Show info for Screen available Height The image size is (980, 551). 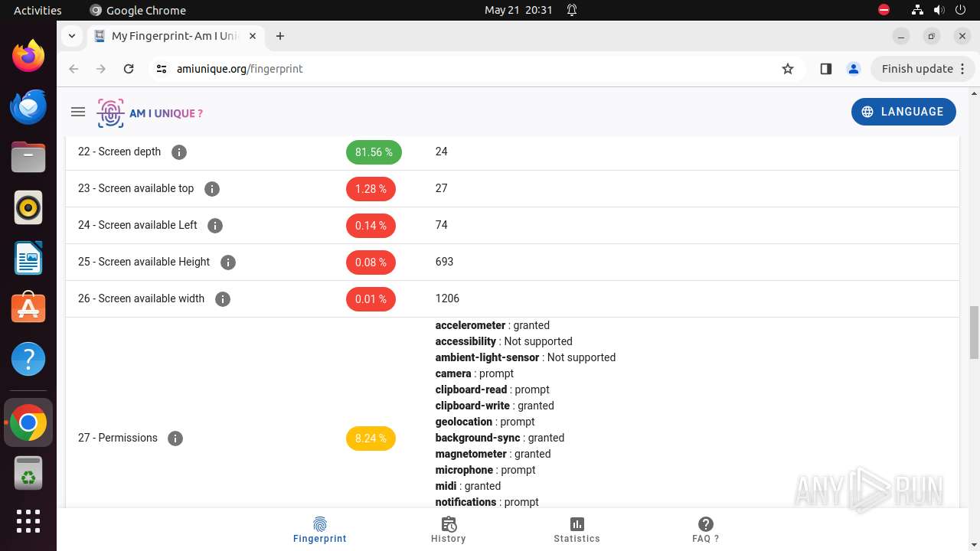pos(228,262)
